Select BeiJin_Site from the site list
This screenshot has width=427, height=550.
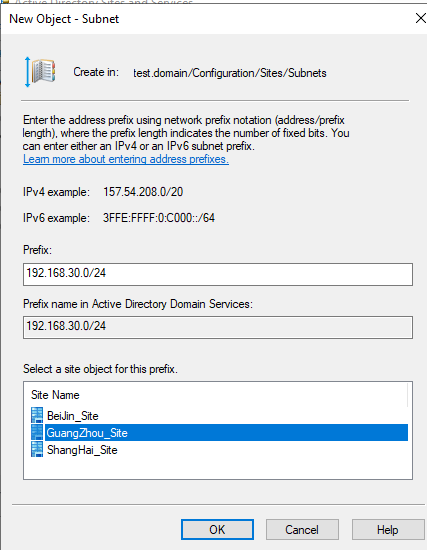[x=73, y=416]
